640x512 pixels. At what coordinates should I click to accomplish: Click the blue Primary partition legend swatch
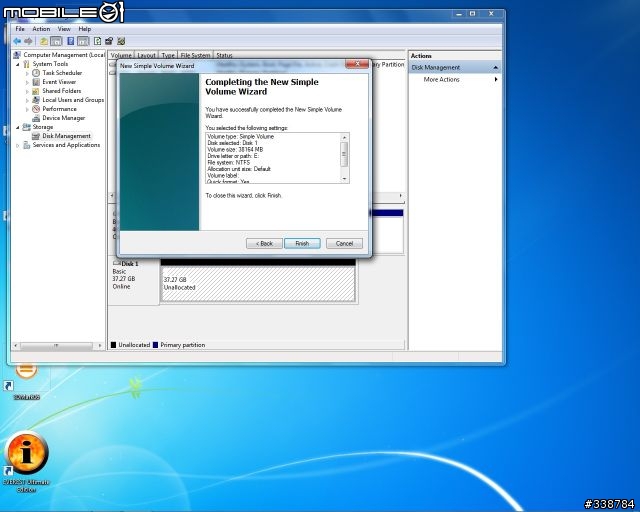155,345
